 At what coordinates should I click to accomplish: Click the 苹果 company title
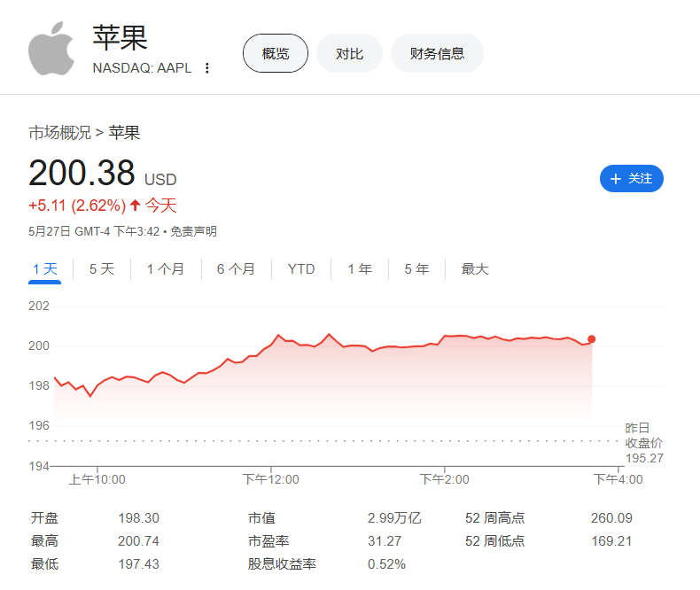(x=121, y=38)
